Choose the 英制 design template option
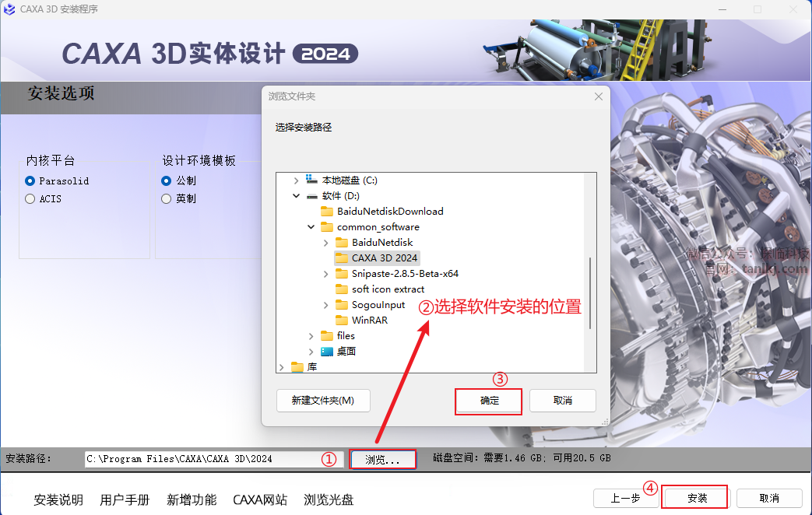Viewport: 812px width, 515px height. 167,198
